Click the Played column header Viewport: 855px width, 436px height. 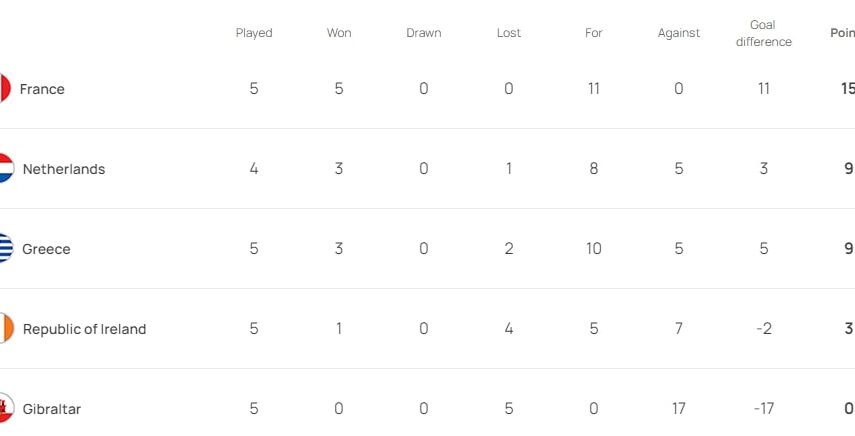[254, 33]
